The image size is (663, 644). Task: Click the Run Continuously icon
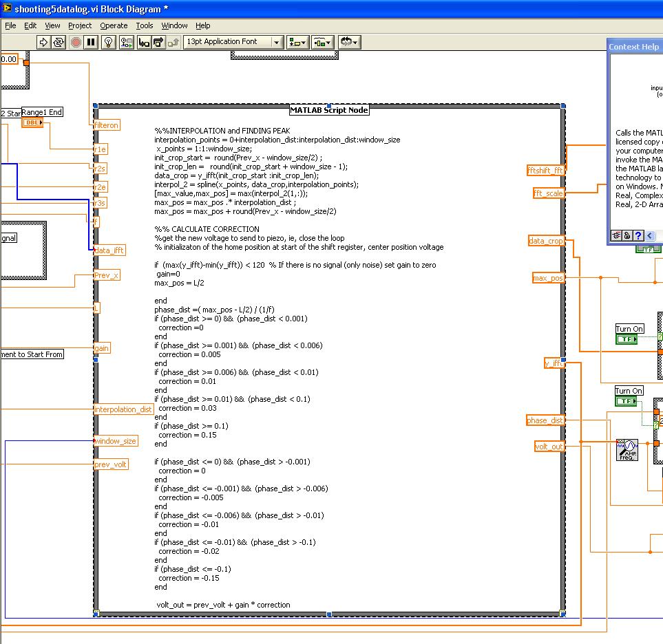(x=59, y=42)
